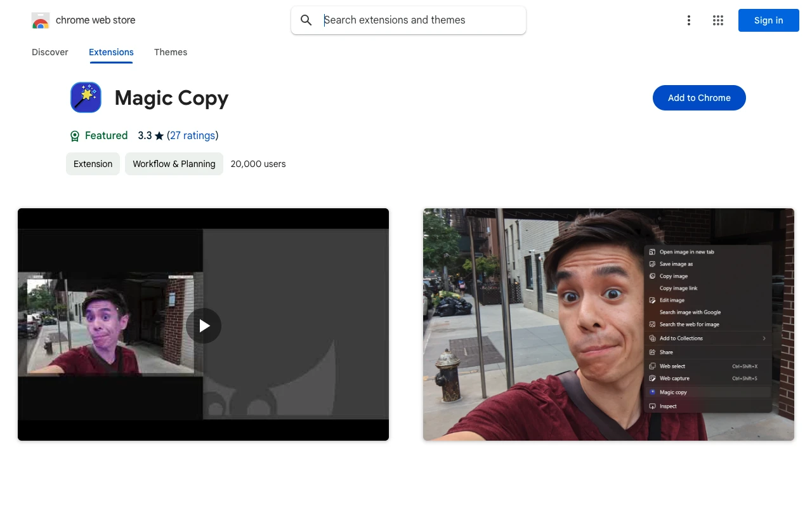Screen dimensions: 812x508
Task: Click the Save image as icon
Action: click(652, 264)
